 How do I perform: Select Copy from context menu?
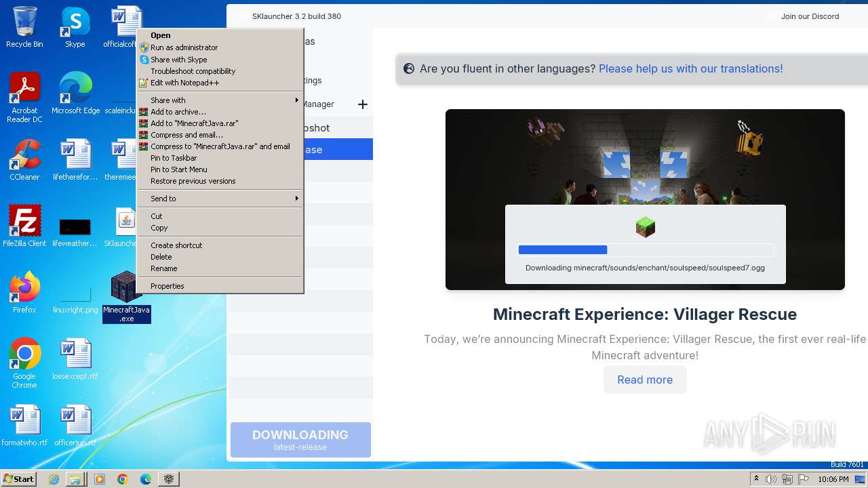(x=220, y=228)
